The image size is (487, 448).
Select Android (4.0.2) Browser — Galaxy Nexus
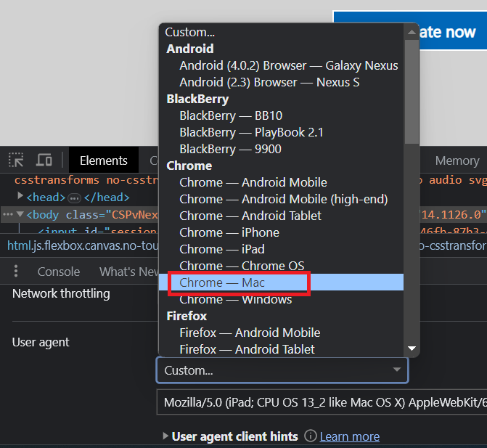point(281,65)
